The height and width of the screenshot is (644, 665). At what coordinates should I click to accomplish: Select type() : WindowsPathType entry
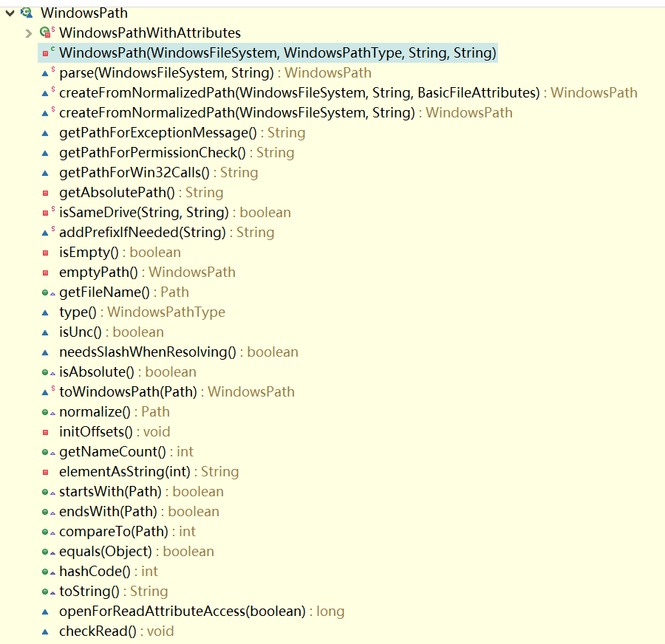[142, 312]
